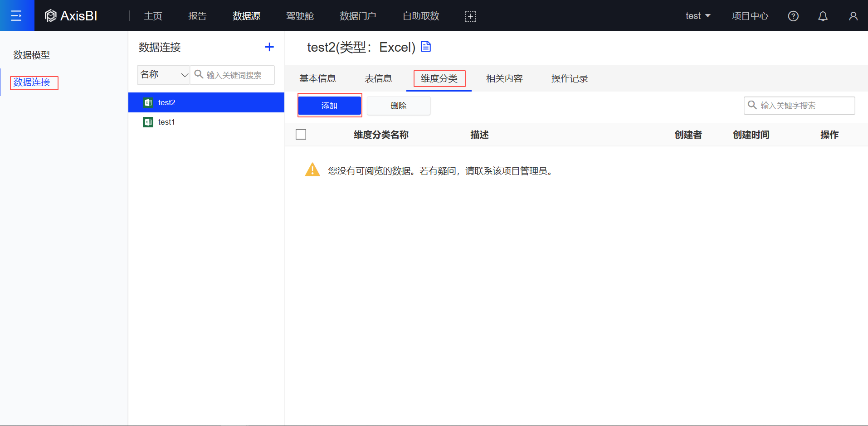
Task: Open 项目中心 in the top bar
Action: [x=750, y=16]
